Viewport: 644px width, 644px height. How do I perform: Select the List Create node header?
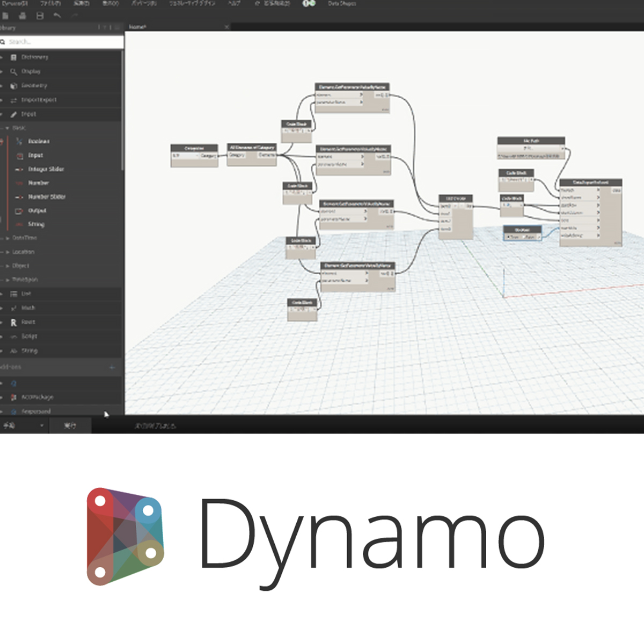coord(456,199)
